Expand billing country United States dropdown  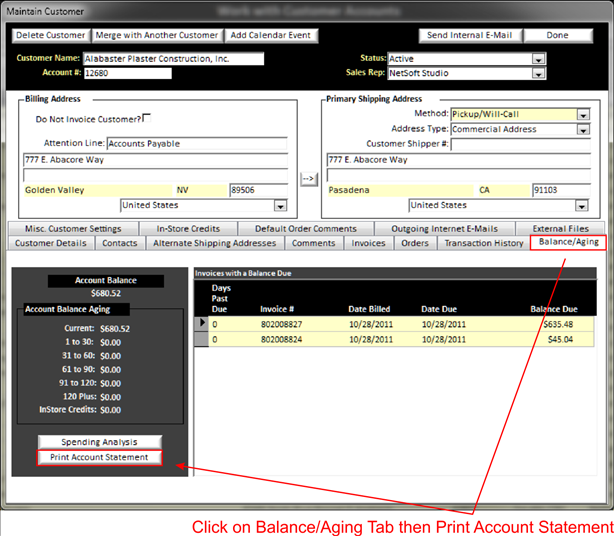280,206
